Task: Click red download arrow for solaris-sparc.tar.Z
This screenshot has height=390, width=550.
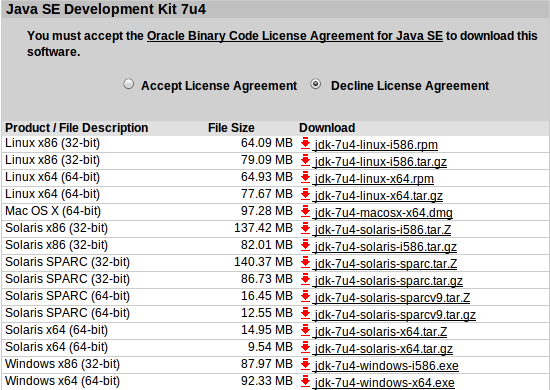Action: [306, 262]
